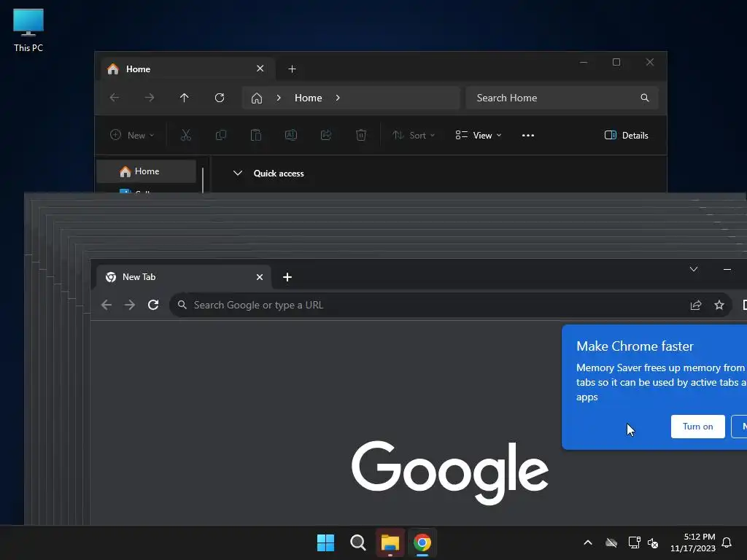Click Chrome forward arrow
Viewport: 747px width, 560px height.
tap(130, 305)
